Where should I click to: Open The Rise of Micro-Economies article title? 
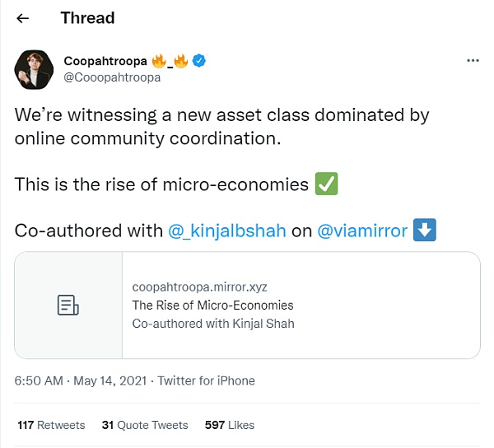[212, 306]
